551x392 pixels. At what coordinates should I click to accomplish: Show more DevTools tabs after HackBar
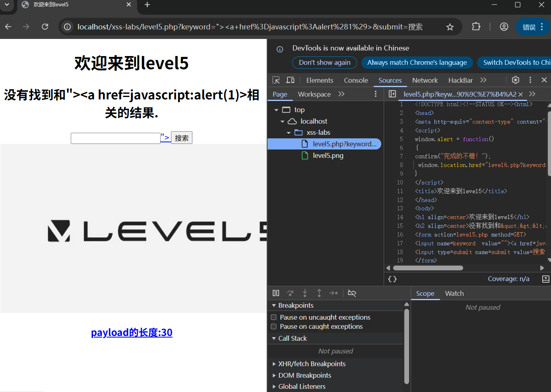pos(483,80)
